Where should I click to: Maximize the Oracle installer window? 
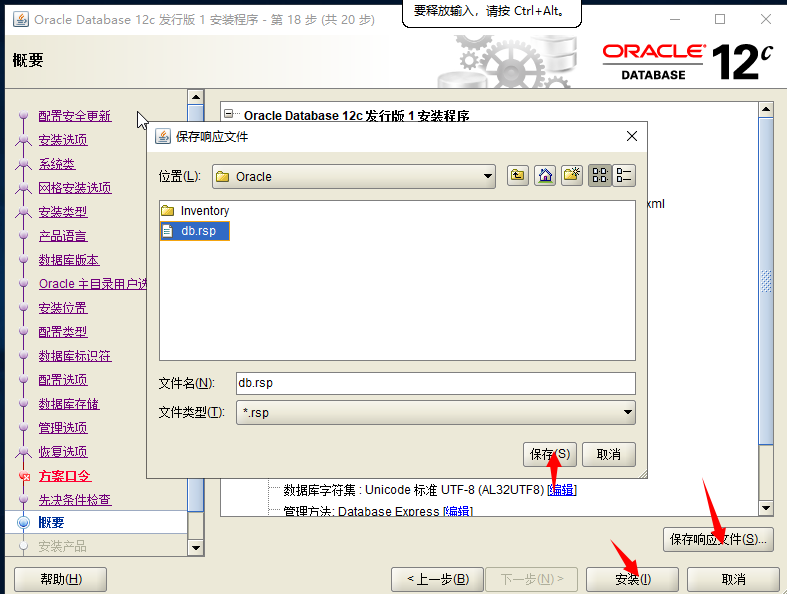click(x=720, y=20)
